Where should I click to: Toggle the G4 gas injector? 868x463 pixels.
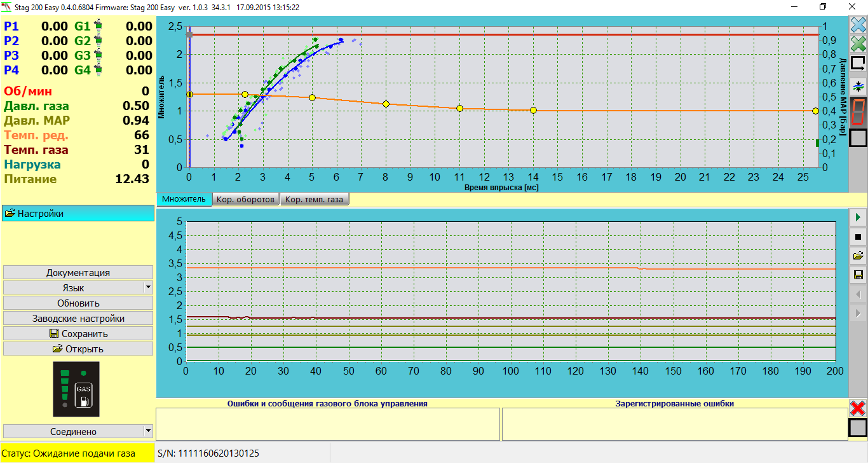coord(98,70)
